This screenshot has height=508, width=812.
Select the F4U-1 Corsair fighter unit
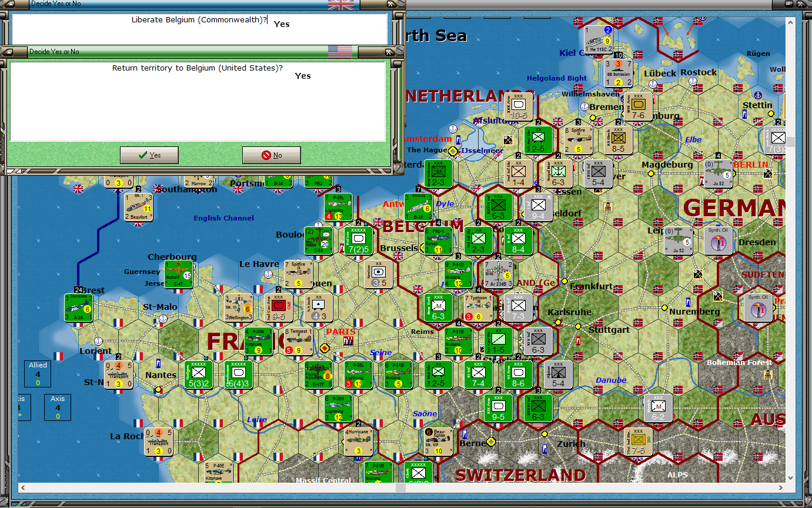(439, 240)
